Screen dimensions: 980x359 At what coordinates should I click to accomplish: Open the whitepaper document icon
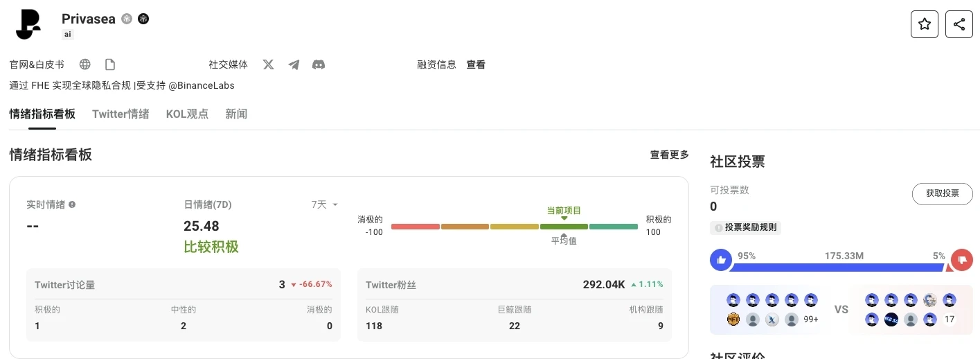tap(110, 64)
